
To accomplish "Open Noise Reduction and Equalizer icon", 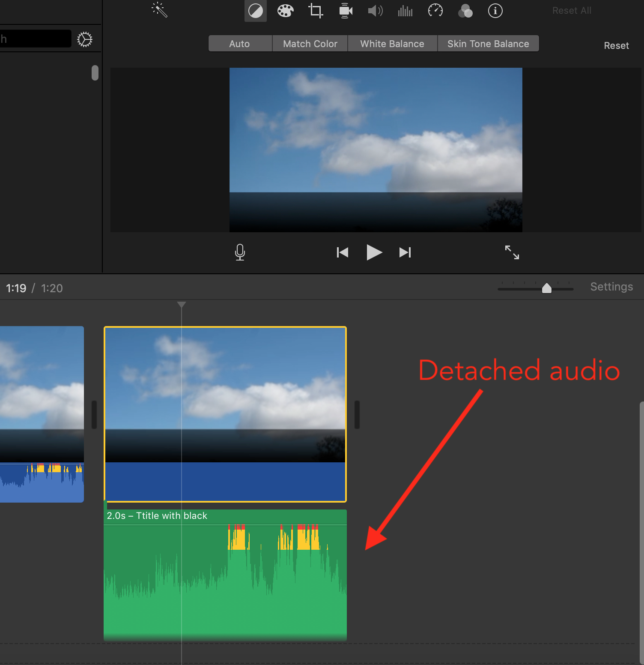I will coord(405,11).
